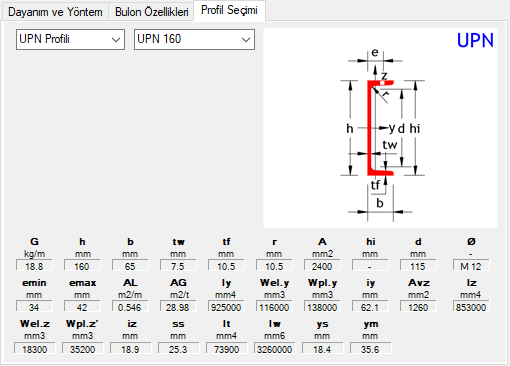Viewport: 510px width, 366px height.
Task: Select the d field value 115
Action: coord(418,266)
